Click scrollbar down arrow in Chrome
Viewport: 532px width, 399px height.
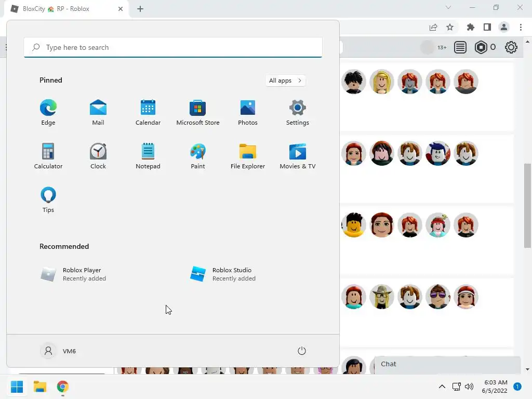click(527, 369)
